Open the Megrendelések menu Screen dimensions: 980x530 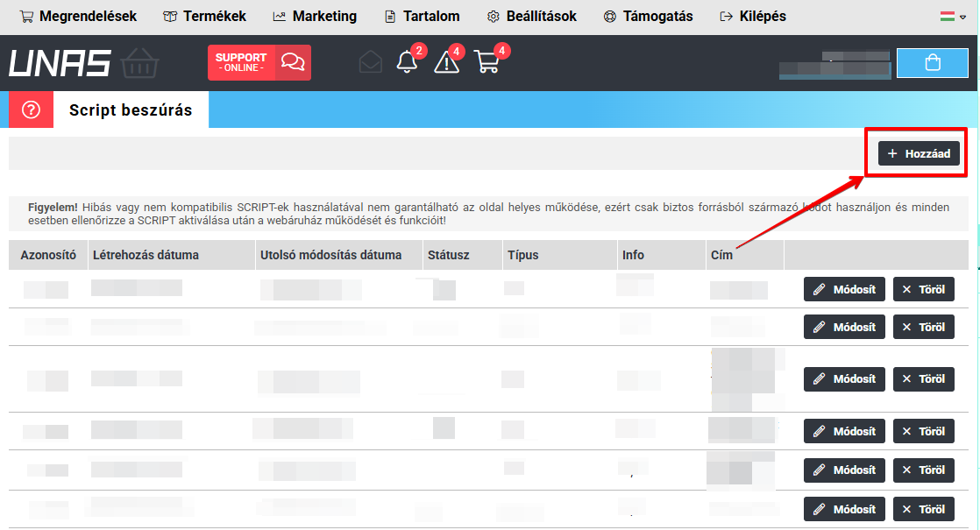pos(78,17)
